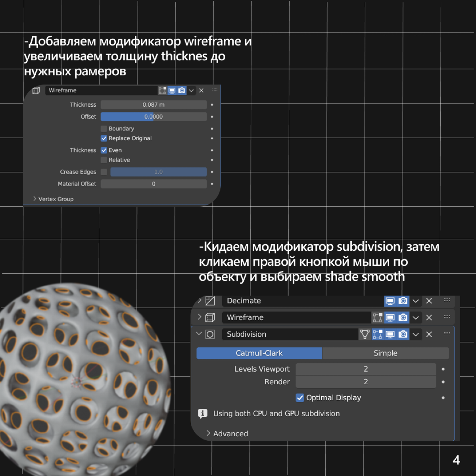Disable Optimal Display
Image resolution: width=476 pixels, height=476 pixels.
[300, 397]
